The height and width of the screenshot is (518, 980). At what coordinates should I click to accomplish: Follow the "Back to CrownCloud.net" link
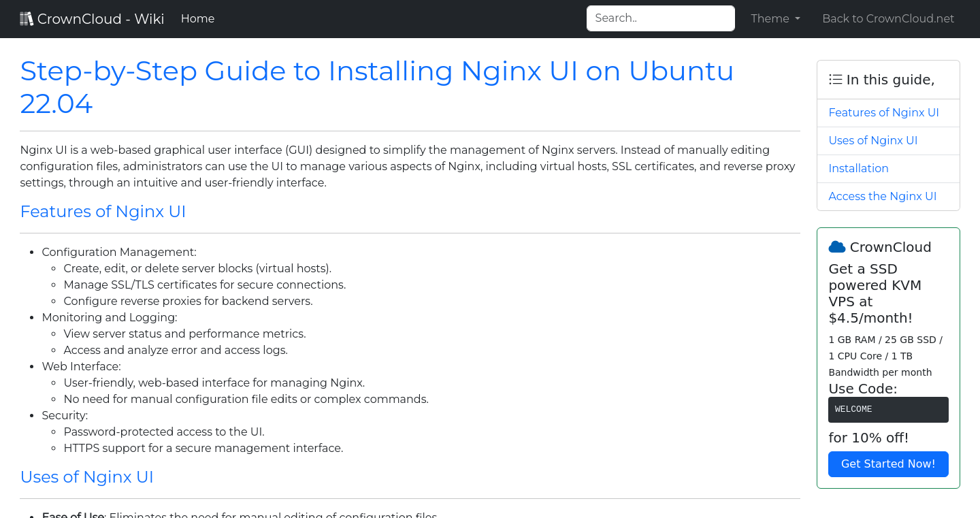click(x=888, y=18)
